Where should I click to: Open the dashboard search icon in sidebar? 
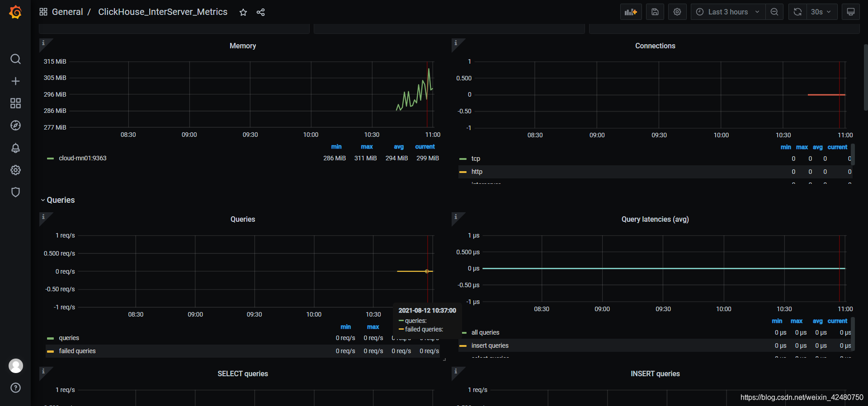(15, 59)
